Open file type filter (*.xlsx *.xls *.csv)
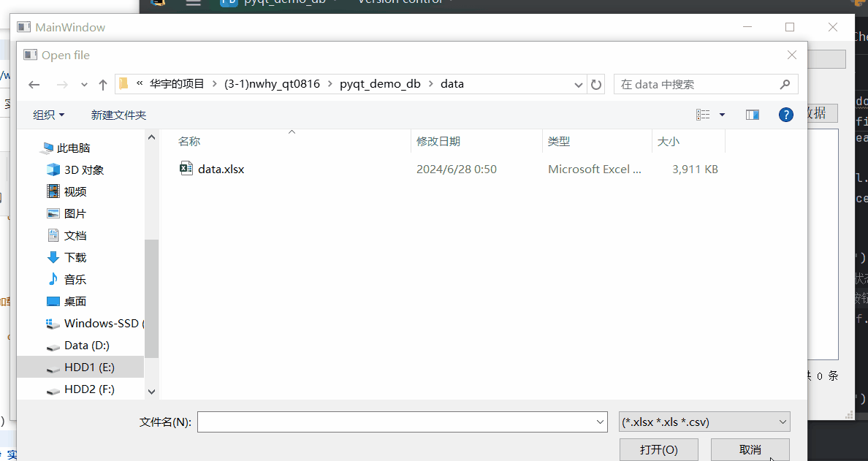The image size is (868, 461). point(704,422)
